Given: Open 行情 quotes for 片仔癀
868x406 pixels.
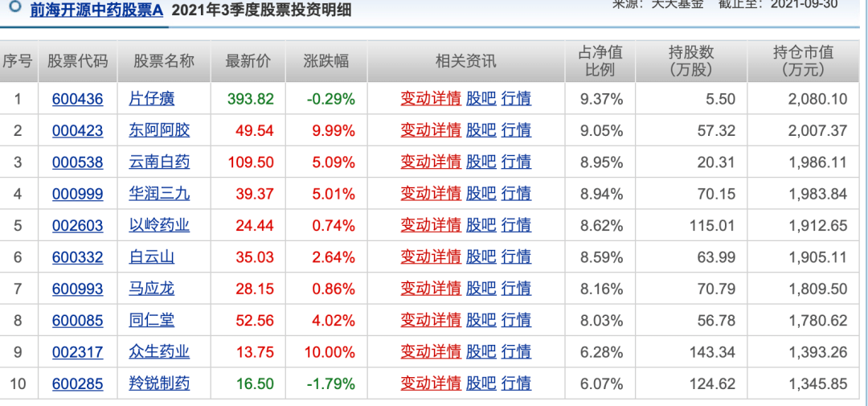Looking at the screenshot, I should click(x=516, y=99).
